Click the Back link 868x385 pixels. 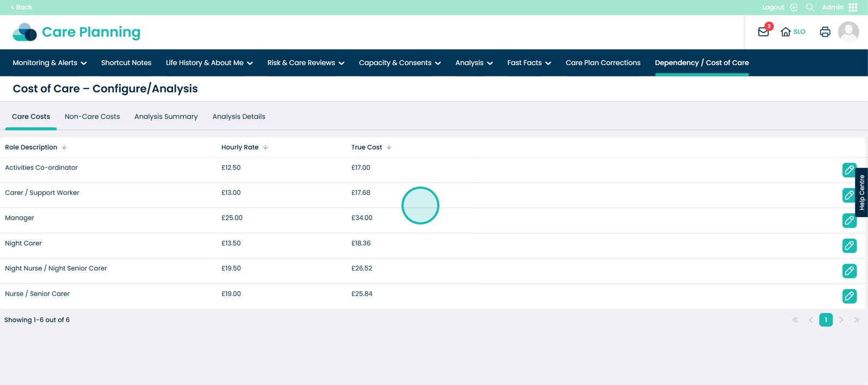pos(22,7)
